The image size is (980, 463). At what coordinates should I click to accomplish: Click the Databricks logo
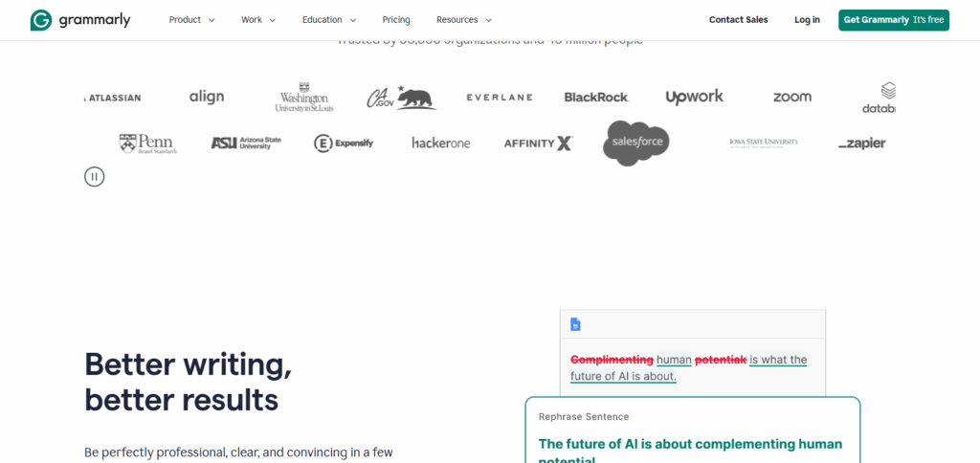(880, 99)
